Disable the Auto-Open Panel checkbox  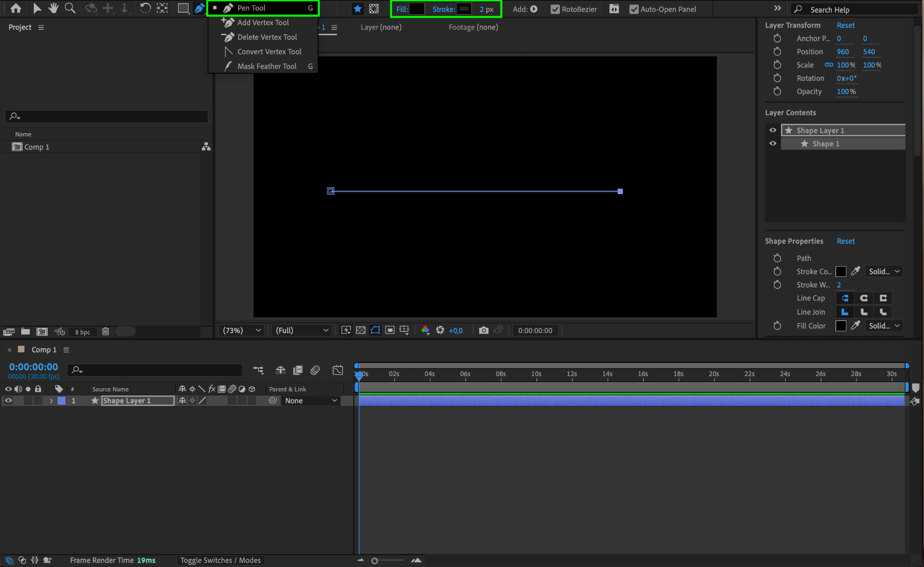(x=634, y=9)
